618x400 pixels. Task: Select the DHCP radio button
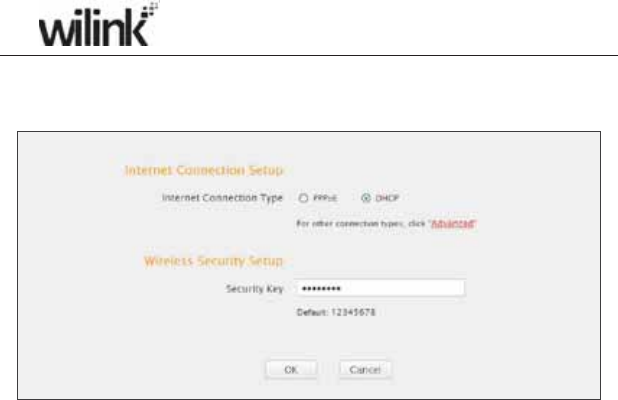[x=366, y=198]
